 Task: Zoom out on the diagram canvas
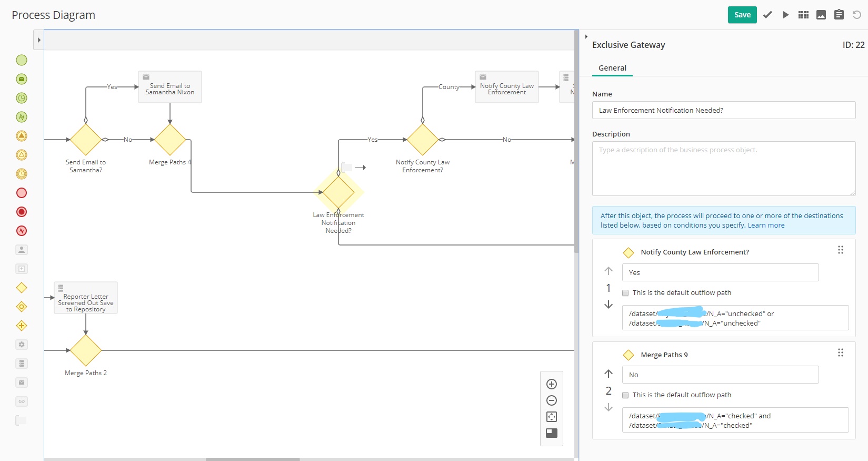(x=552, y=400)
